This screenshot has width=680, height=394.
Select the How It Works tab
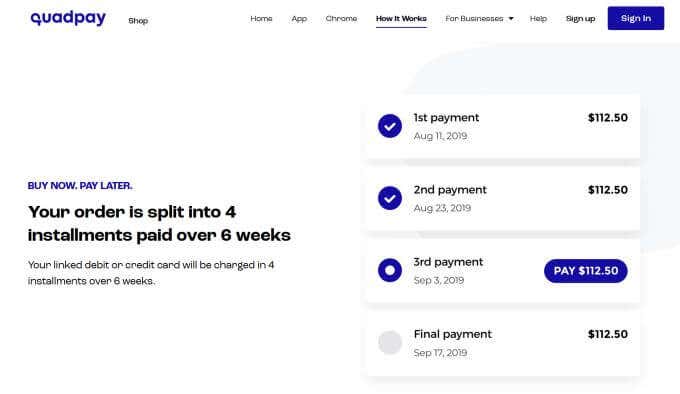[x=401, y=19]
